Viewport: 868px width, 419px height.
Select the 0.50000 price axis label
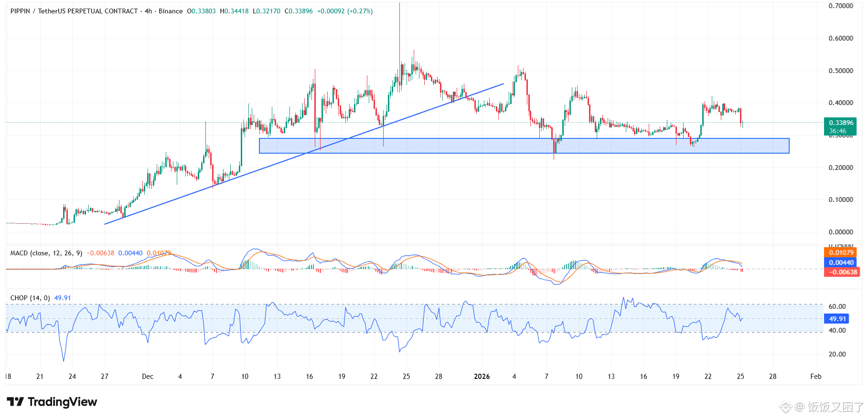click(x=841, y=71)
